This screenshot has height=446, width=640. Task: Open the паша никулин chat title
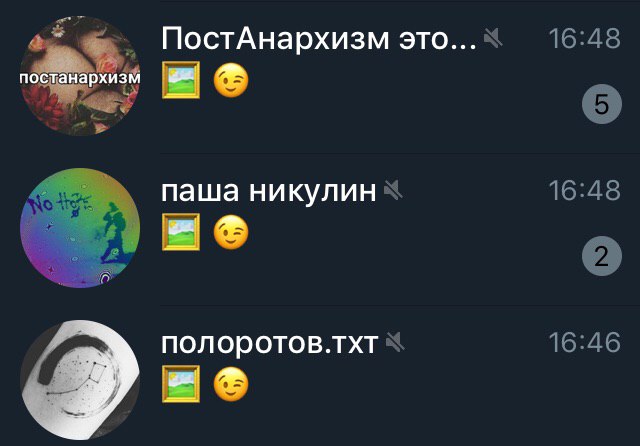(269, 191)
